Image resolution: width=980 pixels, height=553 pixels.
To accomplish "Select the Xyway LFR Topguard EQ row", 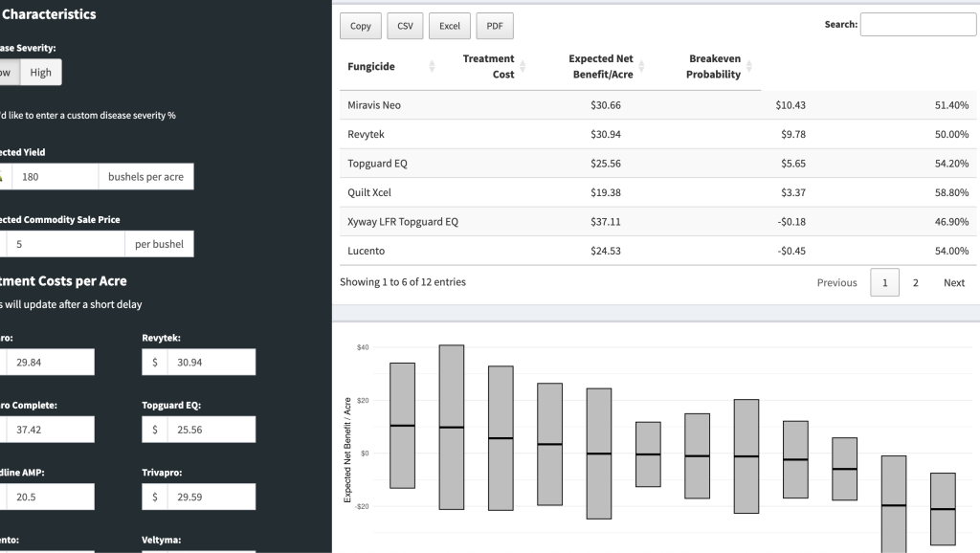I will (x=658, y=221).
